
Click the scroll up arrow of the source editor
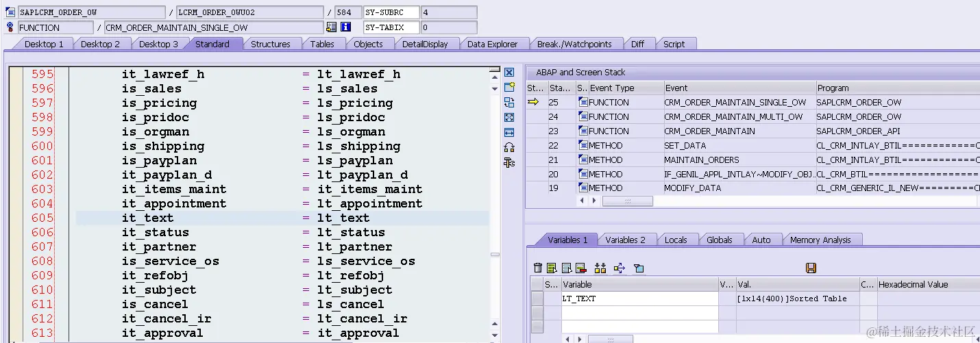(x=495, y=79)
